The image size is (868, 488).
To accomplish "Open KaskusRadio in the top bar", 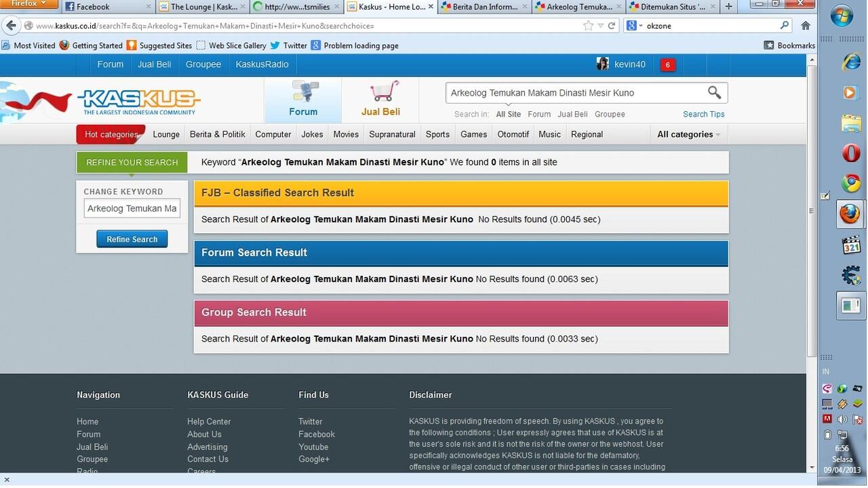I will (262, 64).
